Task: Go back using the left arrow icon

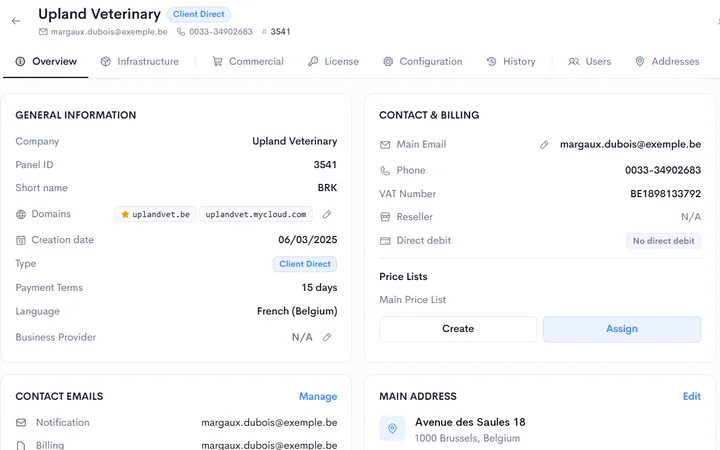Action: pyautogui.click(x=16, y=21)
